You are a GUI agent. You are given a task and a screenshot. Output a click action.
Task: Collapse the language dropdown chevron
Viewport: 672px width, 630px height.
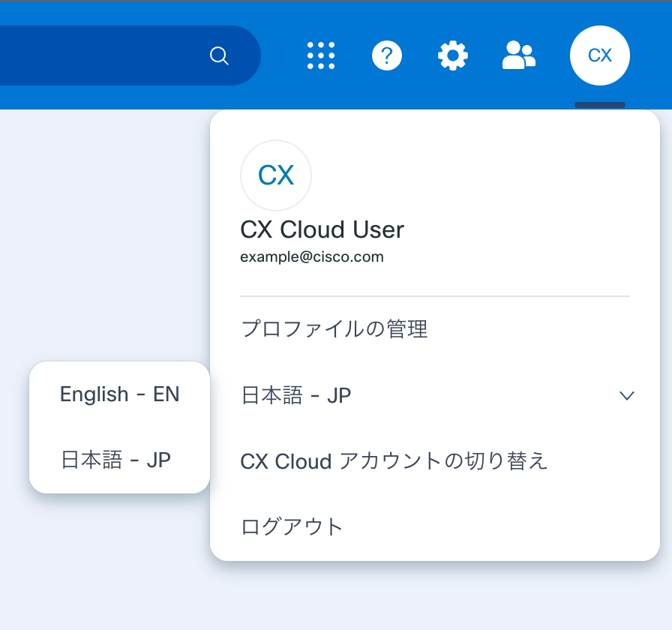(627, 395)
